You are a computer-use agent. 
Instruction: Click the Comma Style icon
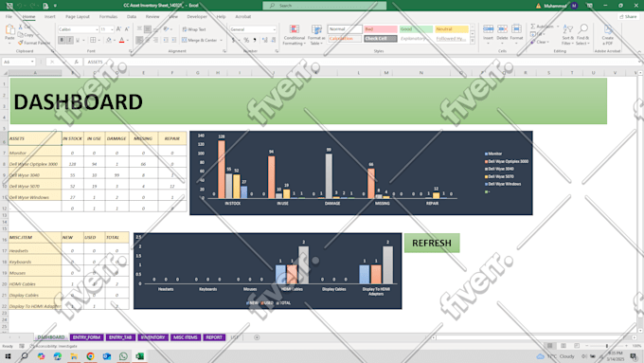[255, 41]
